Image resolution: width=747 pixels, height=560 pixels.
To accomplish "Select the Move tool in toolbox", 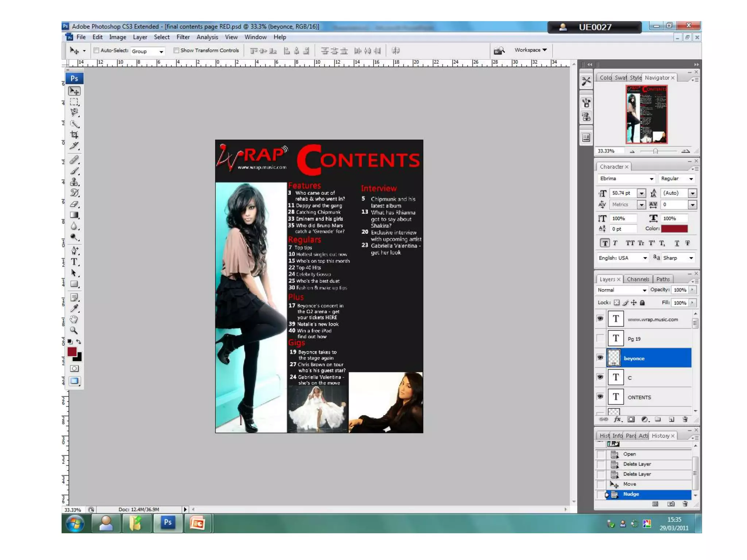I will click(74, 91).
